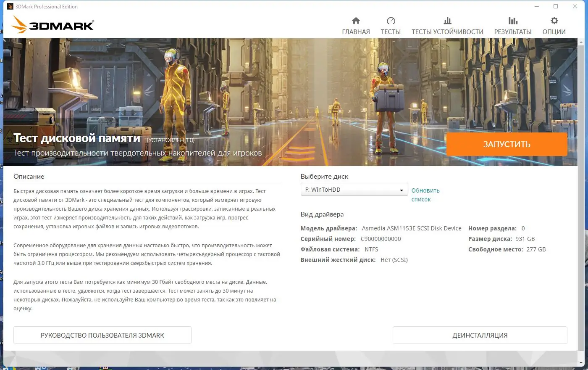Click the Внешний жесткий диск label
Image resolution: width=588 pixels, height=370 pixels.
(x=338, y=260)
